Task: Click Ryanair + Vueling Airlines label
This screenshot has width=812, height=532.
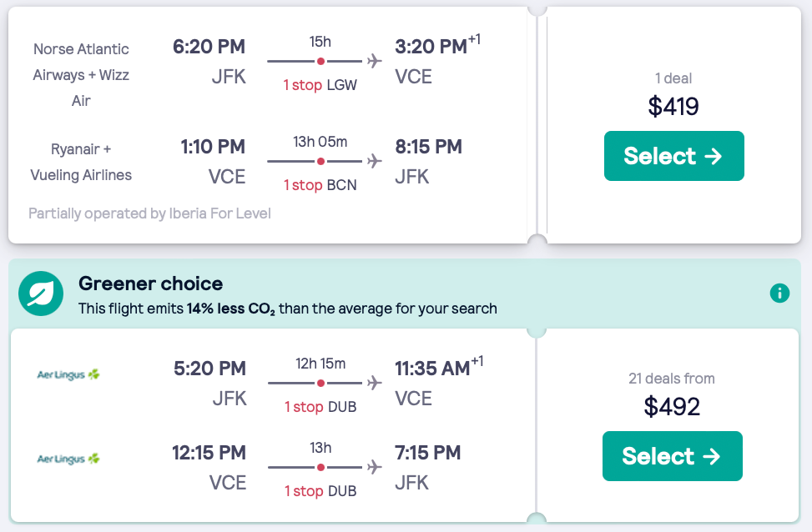Action: click(x=81, y=162)
